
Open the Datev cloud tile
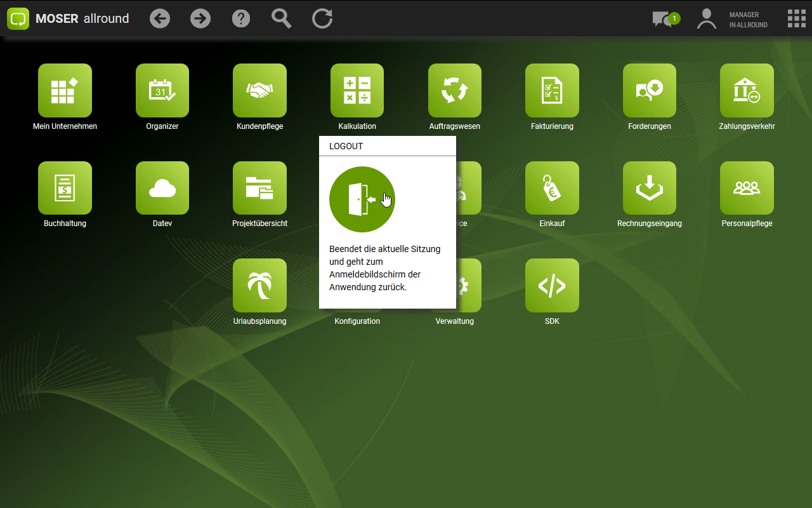[x=162, y=188]
